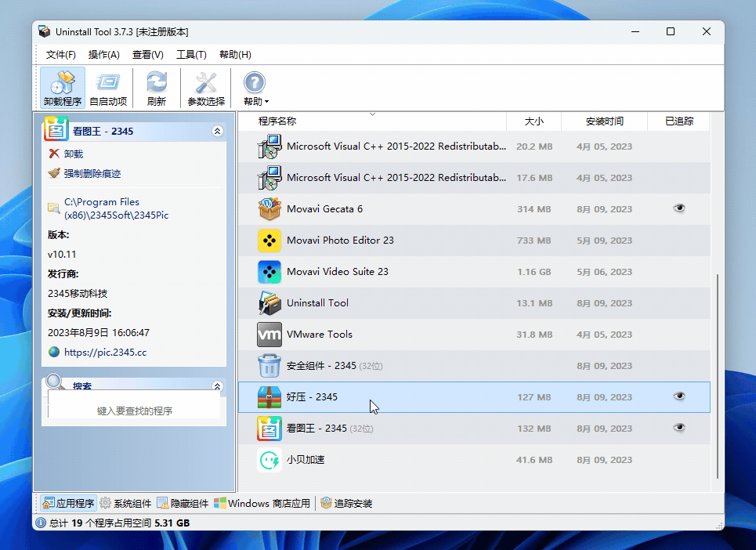This screenshot has height=550, width=756.
Task: Collapse the 搜索 panel
Action: (218, 385)
